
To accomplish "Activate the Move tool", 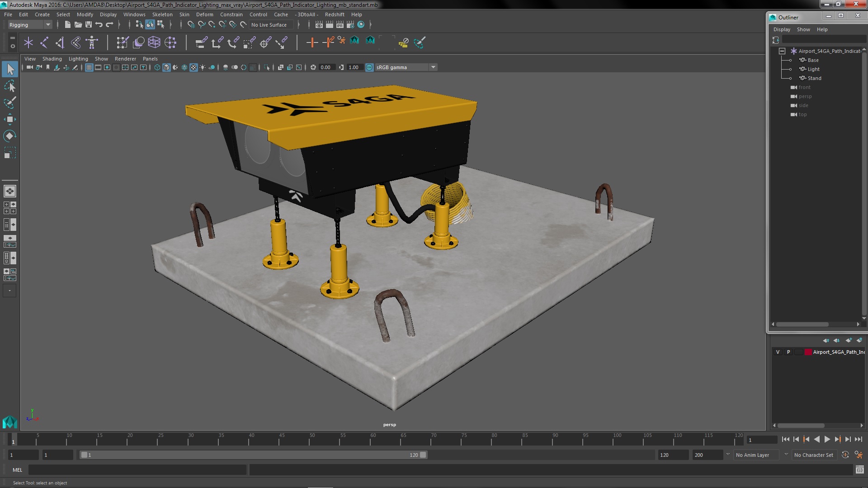I will pyautogui.click(x=10, y=119).
